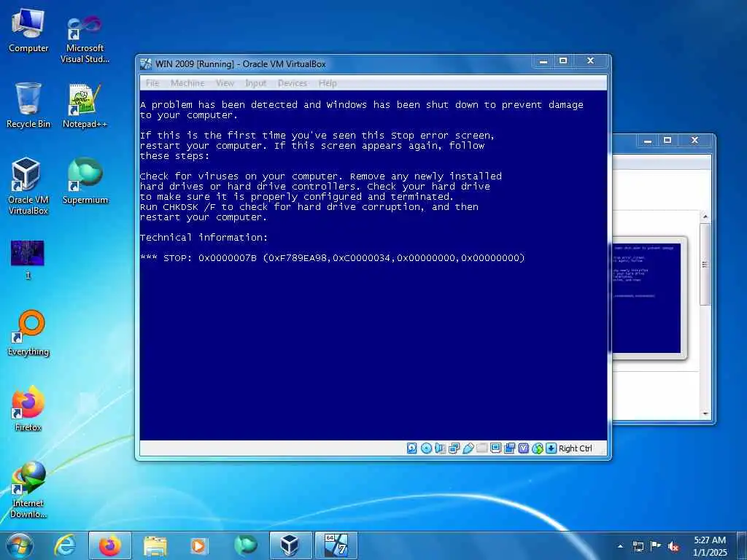Click the 'Technical information:' text in the VM
Viewport: 747px width, 560px height.
(204, 237)
